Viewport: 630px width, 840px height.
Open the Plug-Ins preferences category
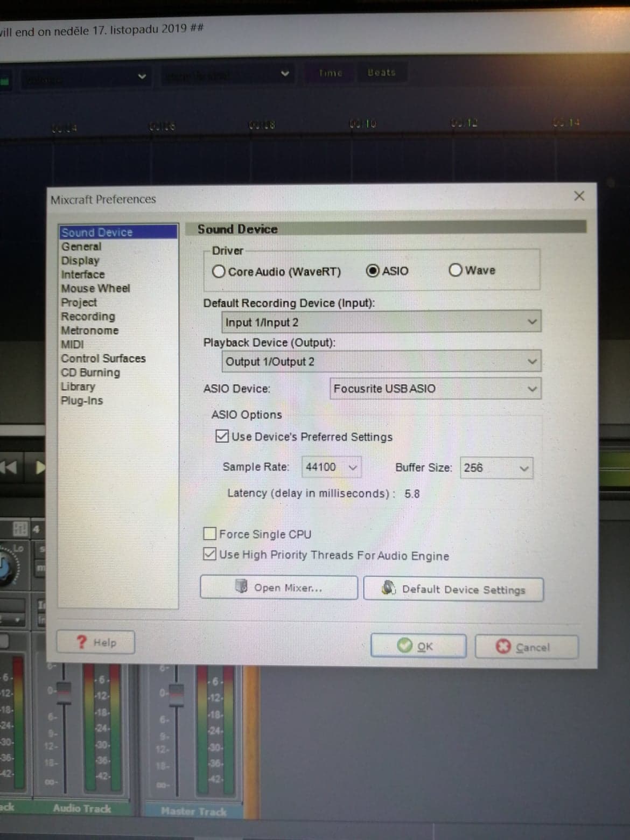click(x=82, y=401)
